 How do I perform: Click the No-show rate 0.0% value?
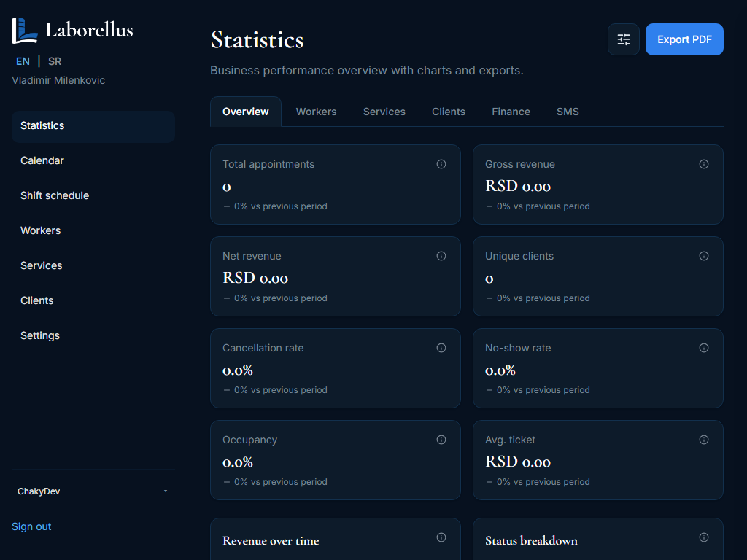click(x=500, y=370)
